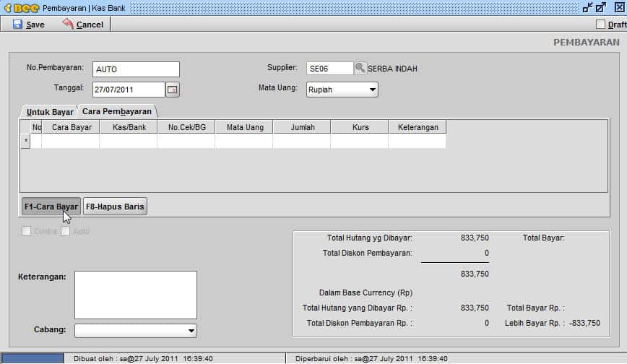The width and height of the screenshot is (627, 364).
Task: Open the Mata Uang Rupiah dropdown
Action: [x=342, y=90]
